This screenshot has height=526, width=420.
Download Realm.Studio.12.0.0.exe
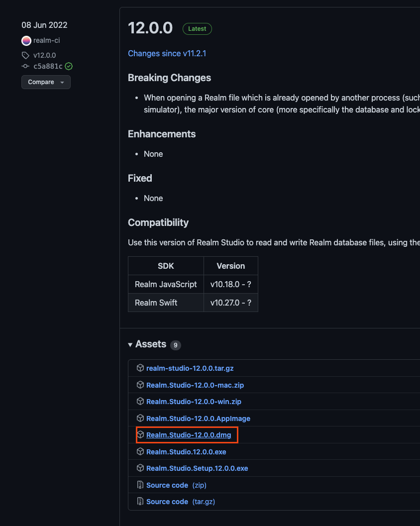[x=186, y=452]
